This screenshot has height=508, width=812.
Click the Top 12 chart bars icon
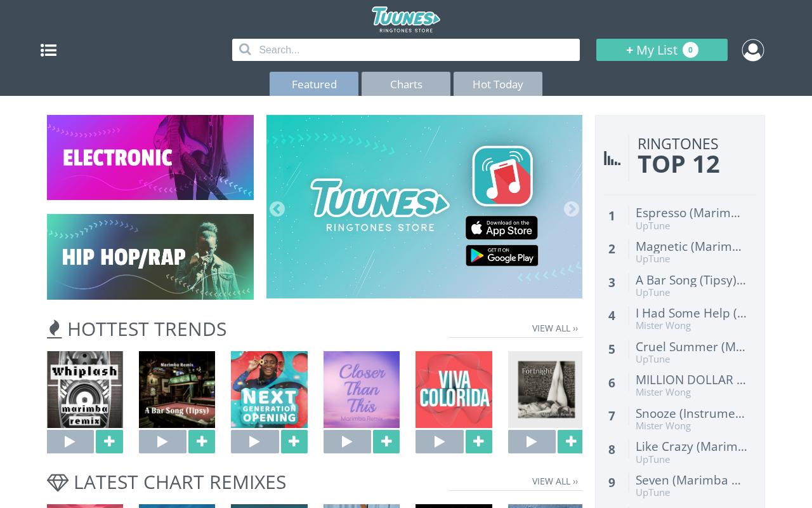coord(612,158)
